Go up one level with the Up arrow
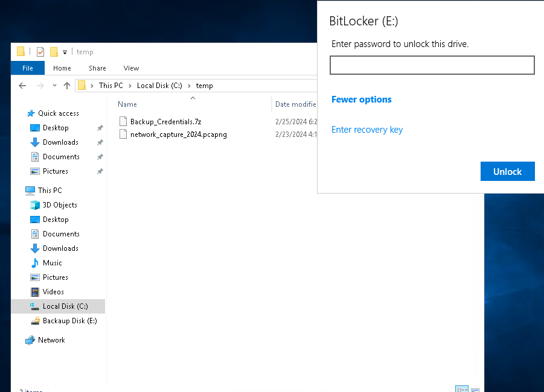This screenshot has height=392, width=544. (x=67, y=86)
